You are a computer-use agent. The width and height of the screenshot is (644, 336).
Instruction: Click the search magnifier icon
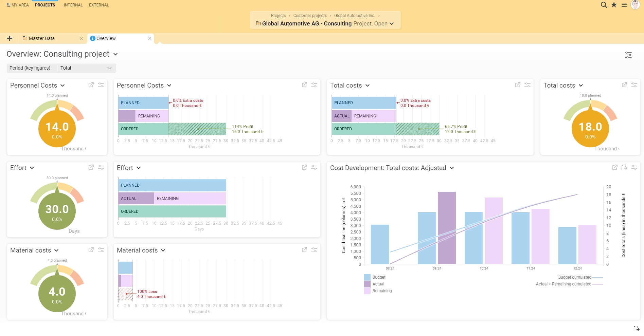pos(604,5)
